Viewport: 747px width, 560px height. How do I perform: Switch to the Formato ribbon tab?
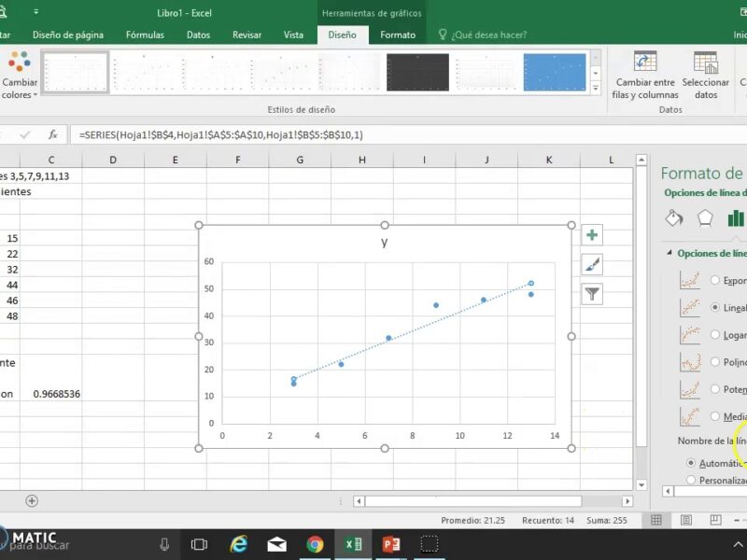398,35
